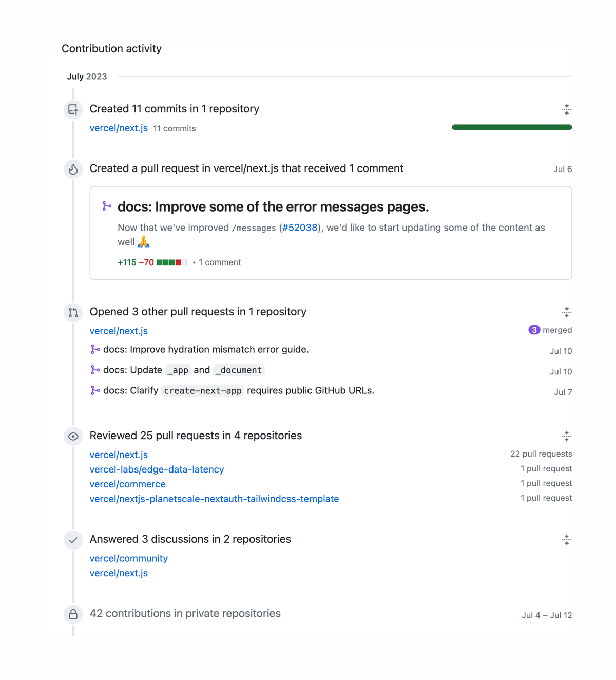616x680 pixels.
Task: Open the vercel/commerce repository link
Action: pyautogui.click(x=128, y=484)
